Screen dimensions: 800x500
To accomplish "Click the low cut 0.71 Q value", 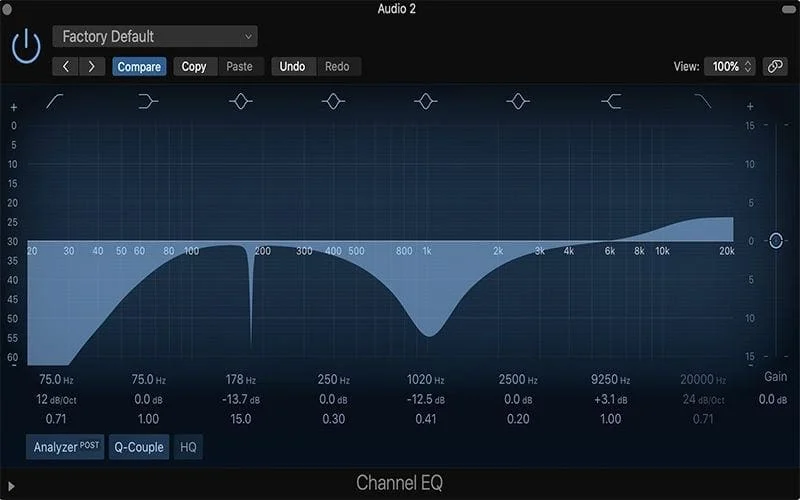I will pos(56,419).
